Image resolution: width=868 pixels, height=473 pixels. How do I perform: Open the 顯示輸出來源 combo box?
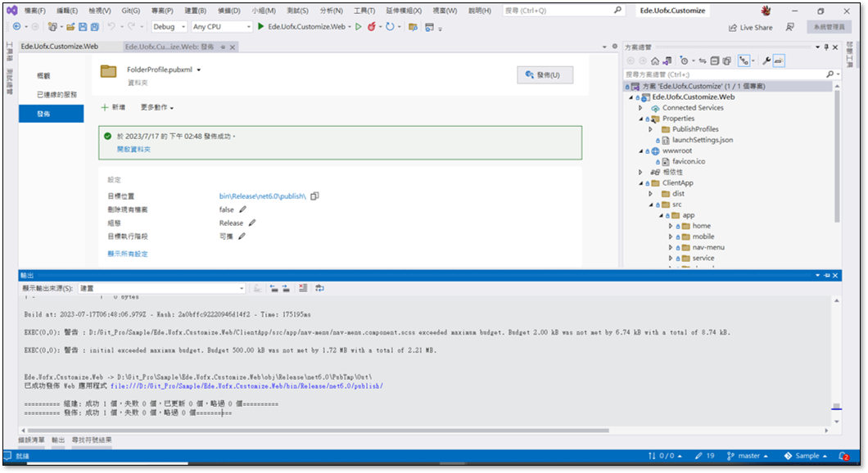click(161, 288)
